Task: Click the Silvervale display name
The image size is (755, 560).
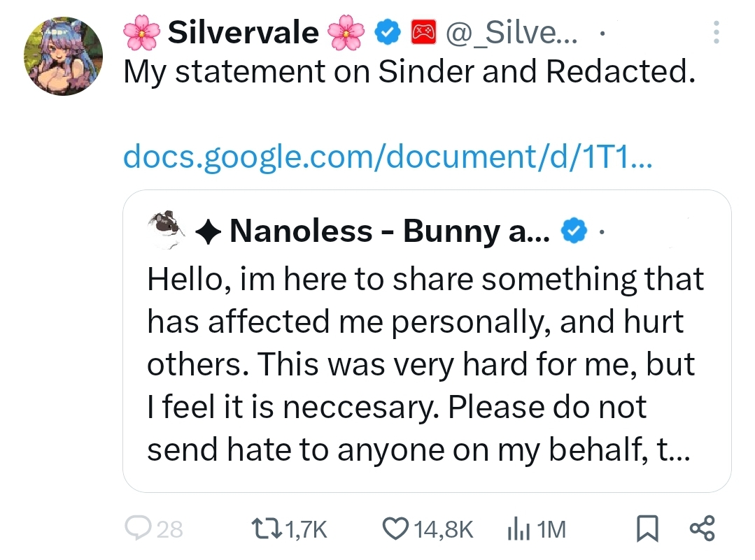Action: (x=244, y=32)
